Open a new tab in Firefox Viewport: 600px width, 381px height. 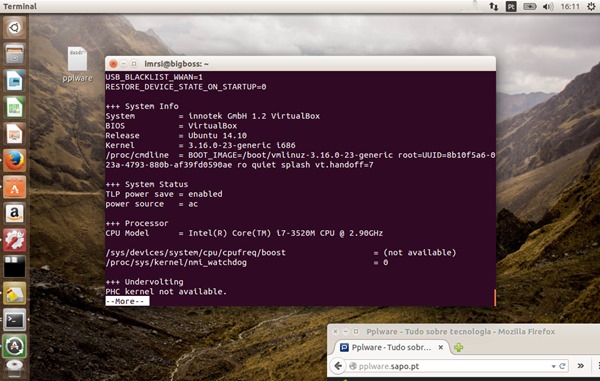coord(458,347)
